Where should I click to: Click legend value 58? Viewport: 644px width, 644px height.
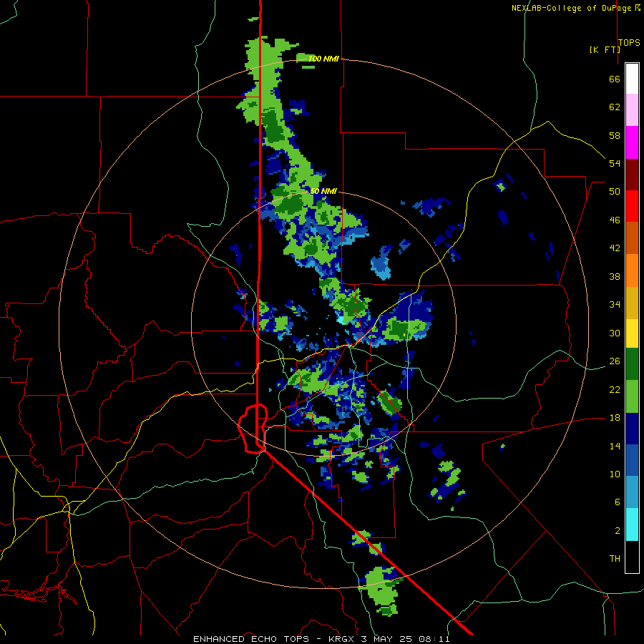(615, 135)
